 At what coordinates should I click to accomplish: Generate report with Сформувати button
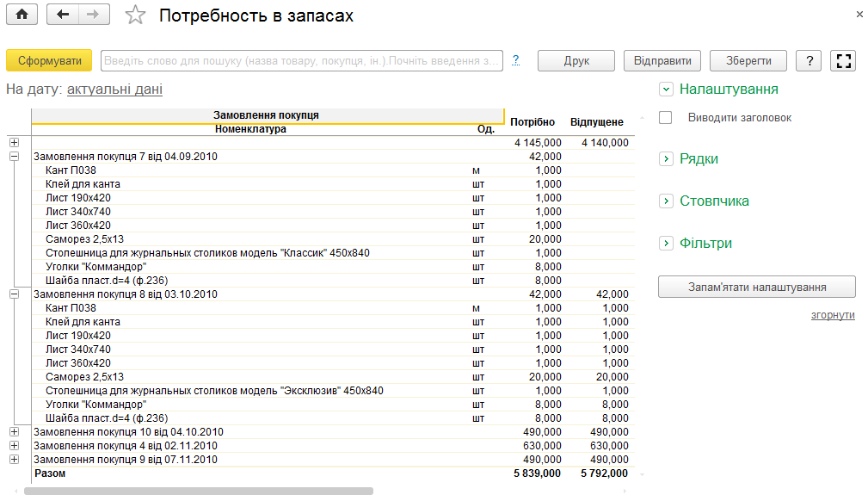(x=50, y=60)
